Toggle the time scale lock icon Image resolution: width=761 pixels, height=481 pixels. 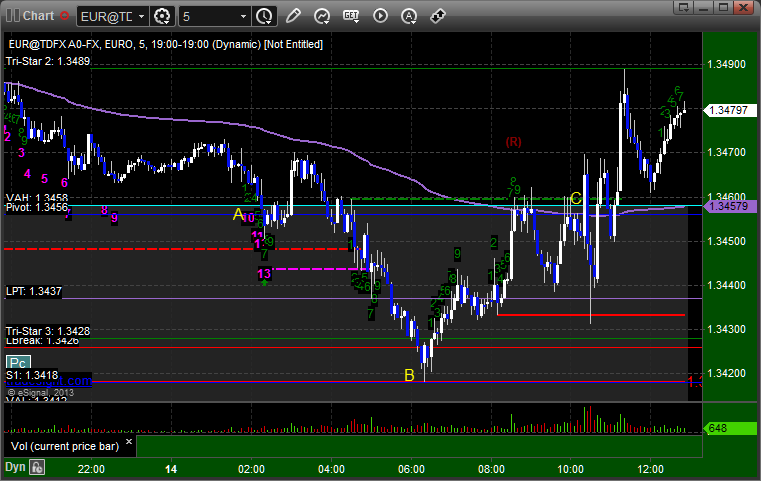pos(37,467)
